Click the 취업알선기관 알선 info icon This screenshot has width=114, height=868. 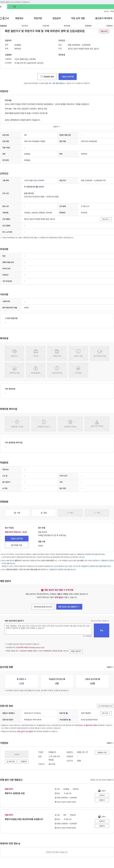(x=64, y=679)
